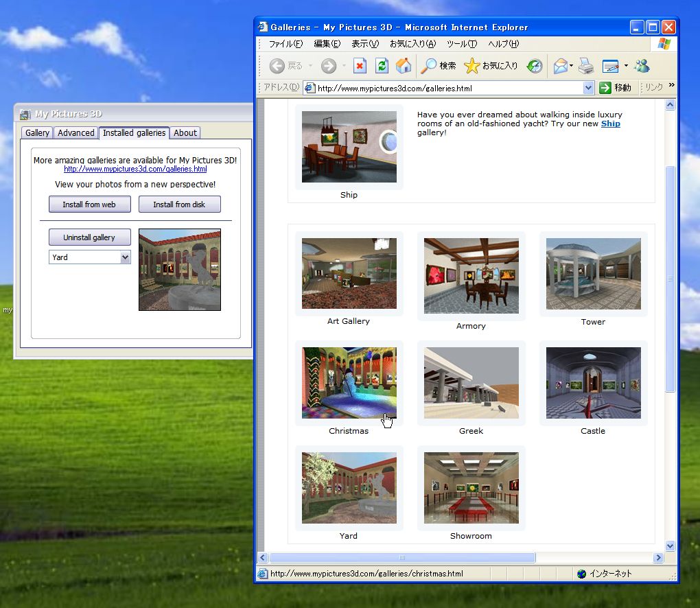Open the Greek gallery thumbnail
The width and height of the screenshot is (700, 608).
point(471,383)
